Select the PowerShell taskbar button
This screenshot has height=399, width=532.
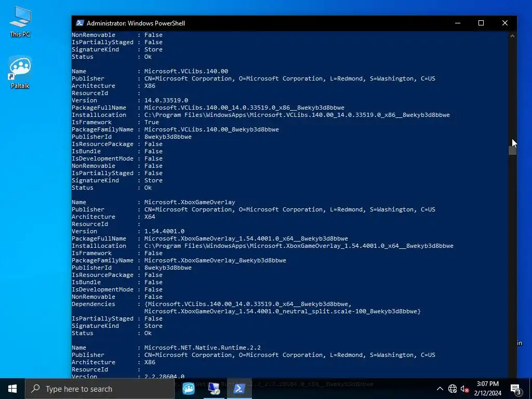pos(239,389)
